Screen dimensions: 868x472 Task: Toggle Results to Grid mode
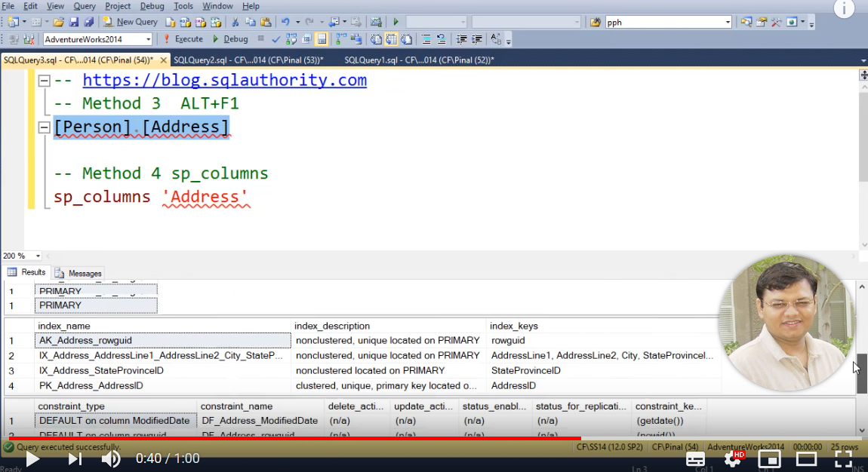point(392,39)
